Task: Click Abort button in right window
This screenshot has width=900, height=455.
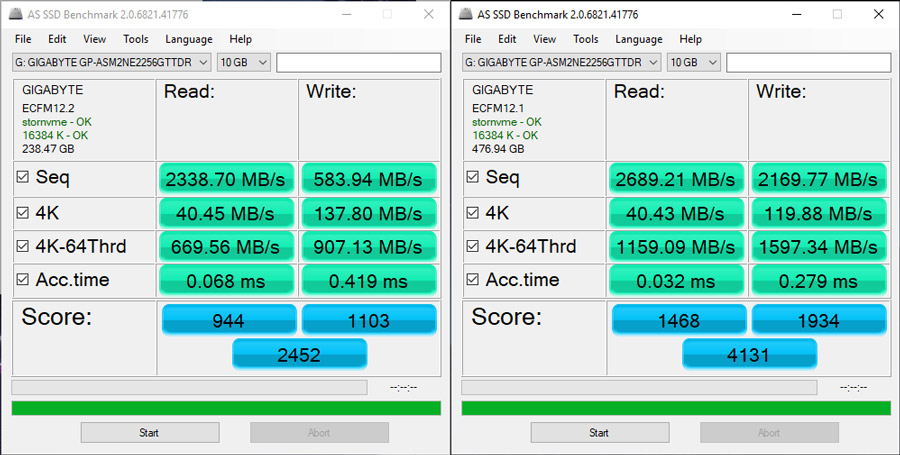Action: point(769,433)
